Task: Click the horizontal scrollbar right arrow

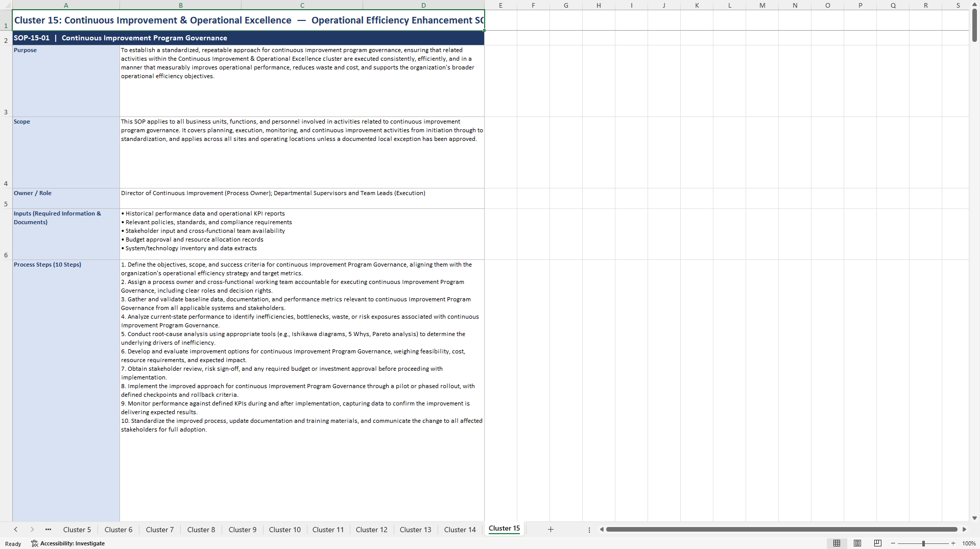Action: [x=964, y=530]
